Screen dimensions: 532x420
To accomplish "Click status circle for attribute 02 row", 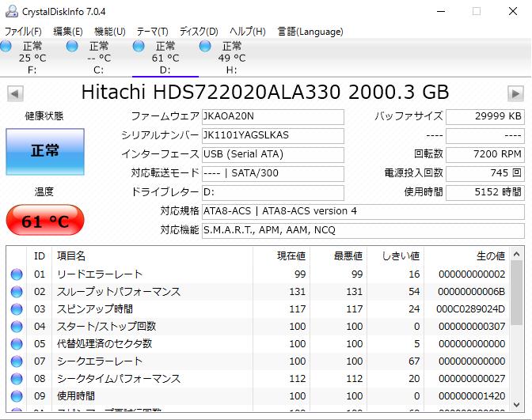I will [17, 292].
